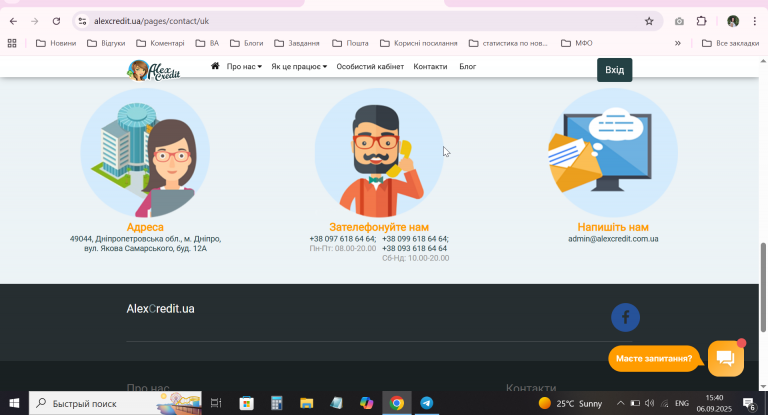Viewport: 768px width, 415px height.
Task: Click the volume speaker tray icon
Action: coord(649,403)
